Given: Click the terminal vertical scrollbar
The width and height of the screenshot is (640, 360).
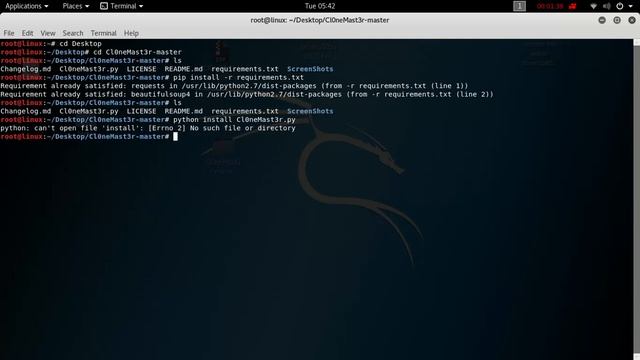Looking at the screenshot, I should coord(637,200).
